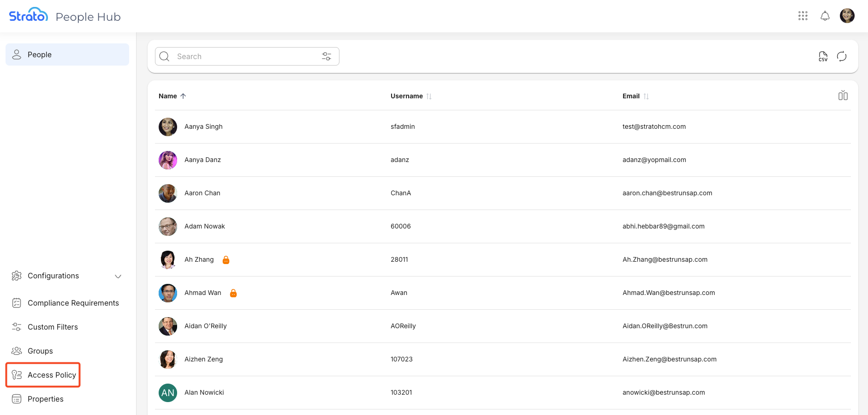This screenshot has width=868, height=415.
Task: Open the apps grid launcher icon
Action: click(x=803, y=16)
